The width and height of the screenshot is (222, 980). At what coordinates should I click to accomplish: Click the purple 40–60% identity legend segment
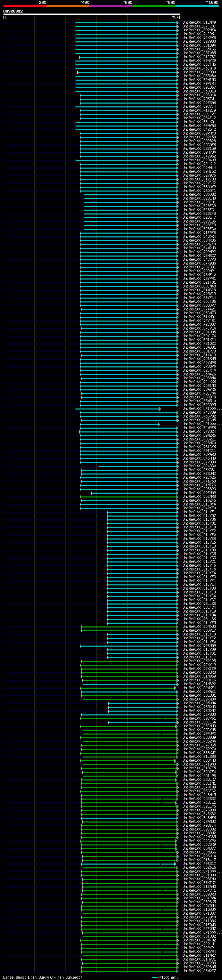click(x=111, y=6)
